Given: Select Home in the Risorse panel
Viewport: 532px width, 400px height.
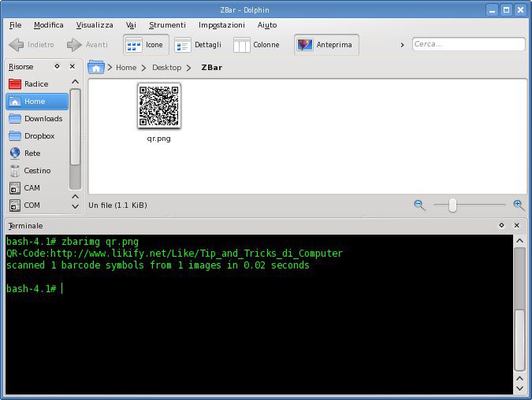Looking at the screenshot, I should click(36, 102).
